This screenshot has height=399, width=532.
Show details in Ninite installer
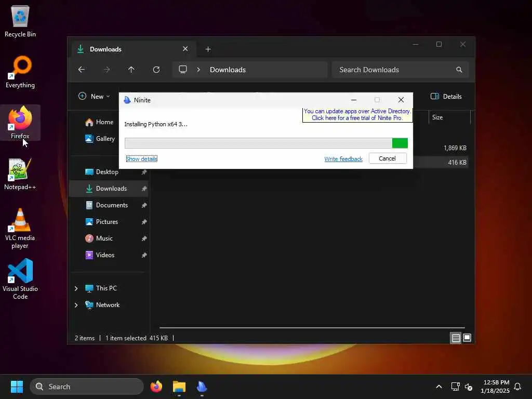(141, 159)
